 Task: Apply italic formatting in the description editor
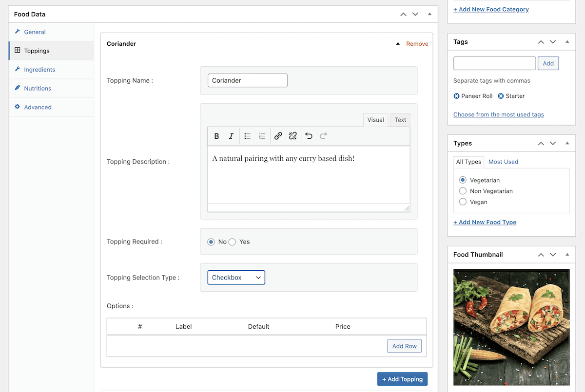pyautogui.click(x=231, y=136)
